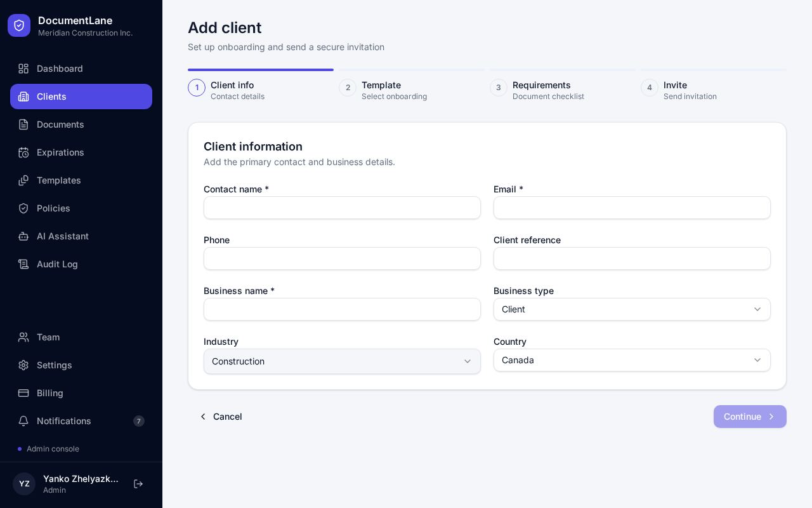Click the Continue button
812x508 pixels.
(750, 417)
